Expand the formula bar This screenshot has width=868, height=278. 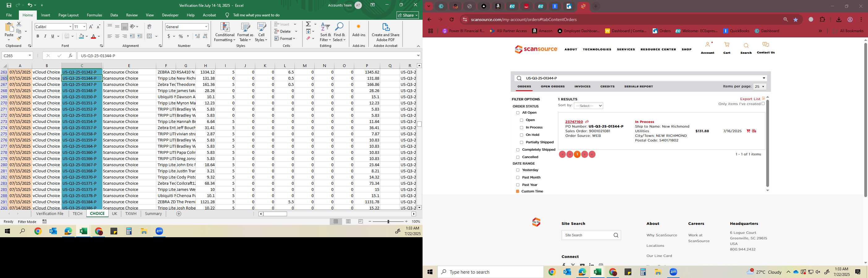coord(418,56)
